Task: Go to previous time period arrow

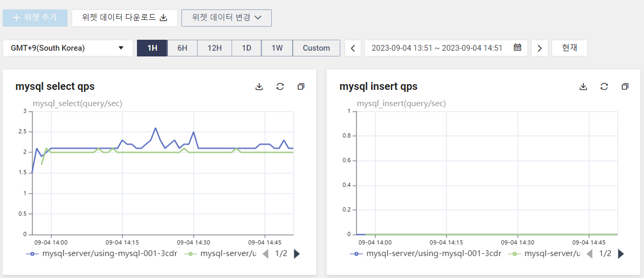Action: [353, 48]
